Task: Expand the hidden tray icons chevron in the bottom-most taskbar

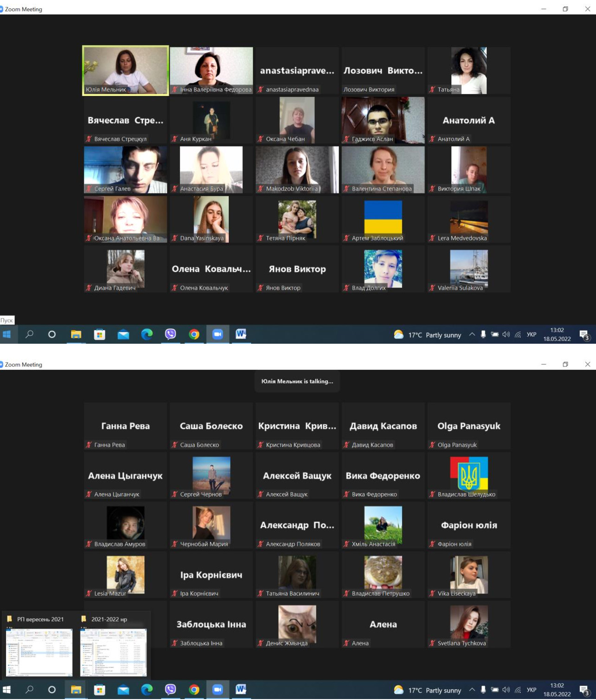Action: click(x=472, y=690)
